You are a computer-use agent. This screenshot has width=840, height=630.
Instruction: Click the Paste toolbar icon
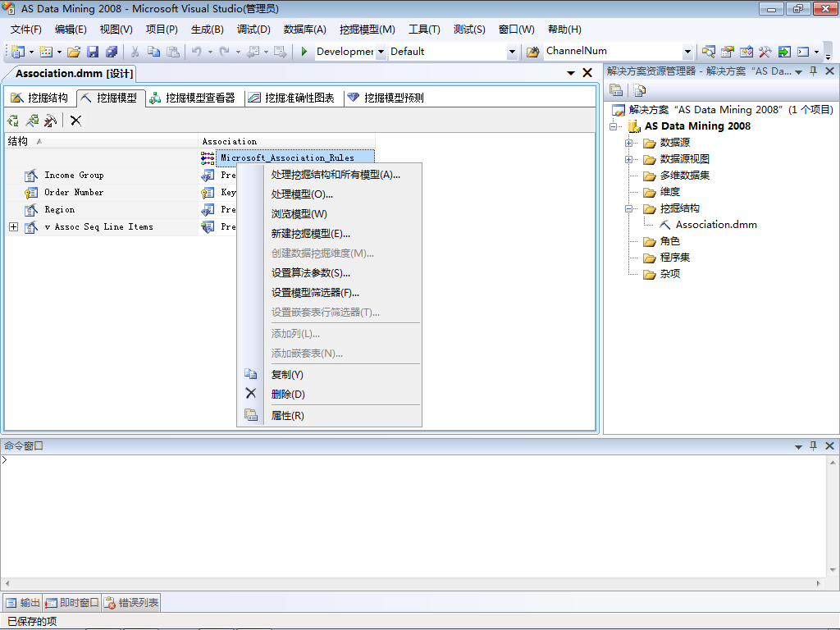tap(172, 52)
